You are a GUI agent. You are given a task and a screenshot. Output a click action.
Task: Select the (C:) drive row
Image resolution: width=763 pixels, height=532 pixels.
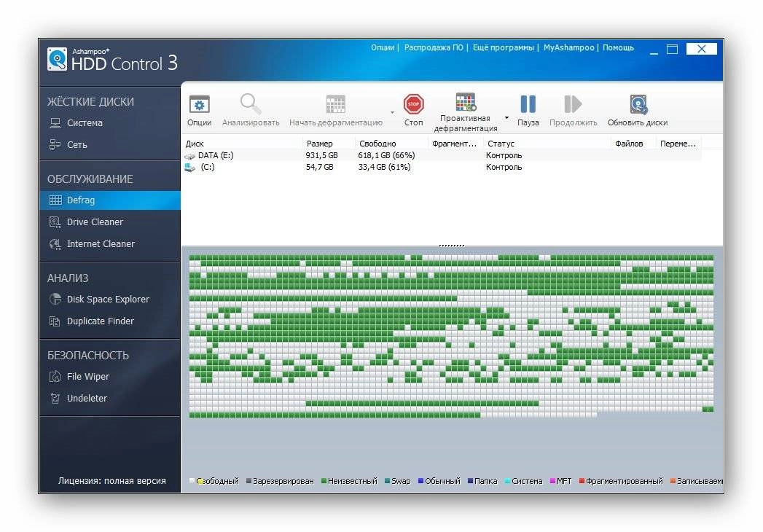tap(442, 167)
